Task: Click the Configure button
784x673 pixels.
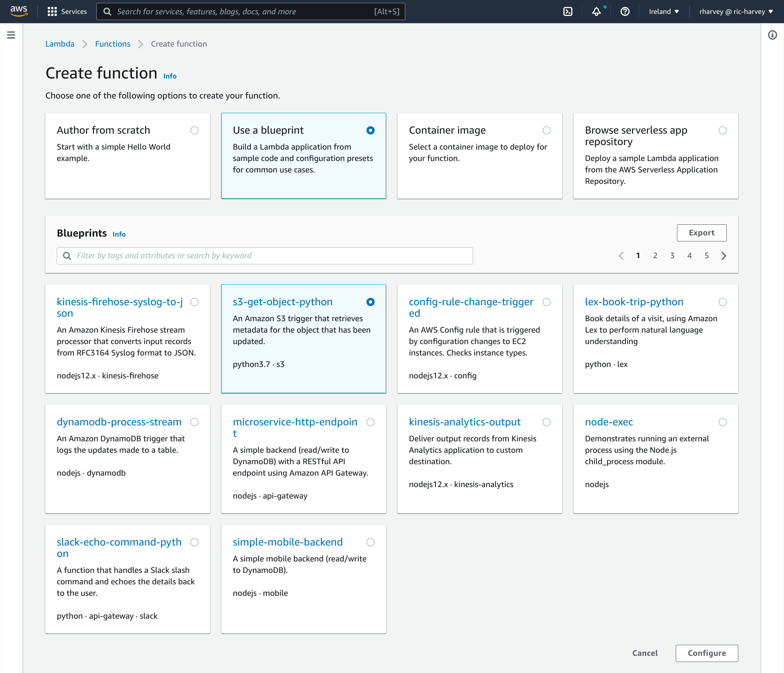Action: point(707,653)
